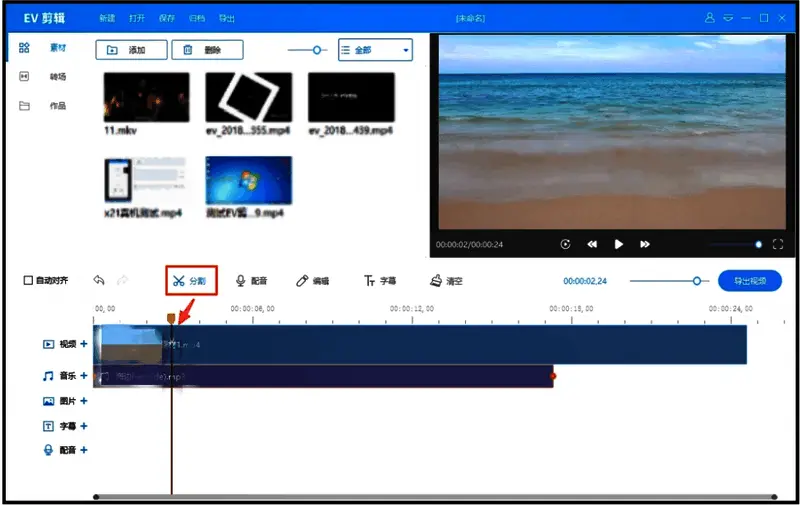This screenshot has width=800, height=505.
Task: Click the 导出视频 export video button
Action: coord(749,281)
